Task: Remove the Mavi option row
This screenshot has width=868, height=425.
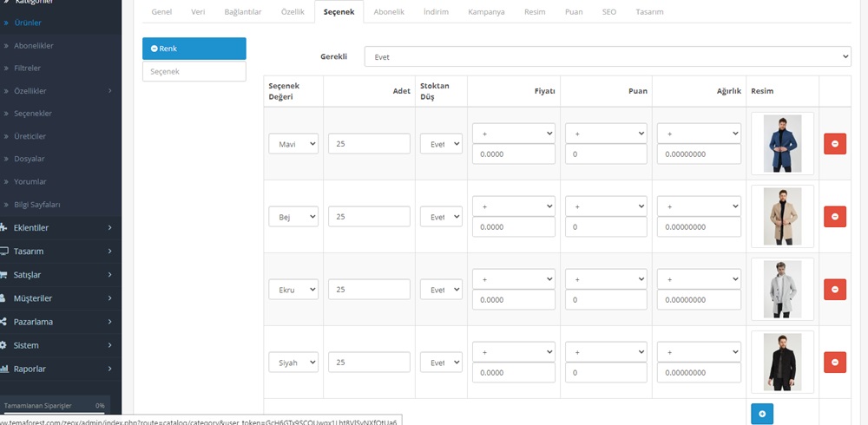Action: point(834,144)
